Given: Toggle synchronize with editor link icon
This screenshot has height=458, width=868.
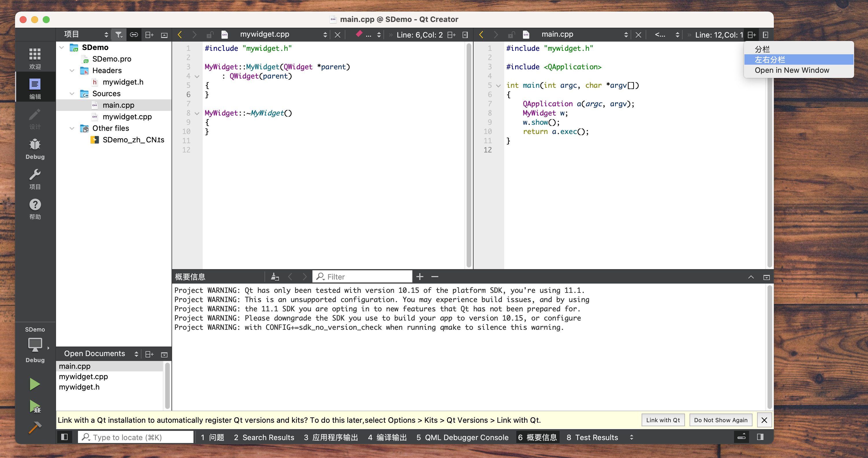Looking at the screenshot, I should point(134,35).
